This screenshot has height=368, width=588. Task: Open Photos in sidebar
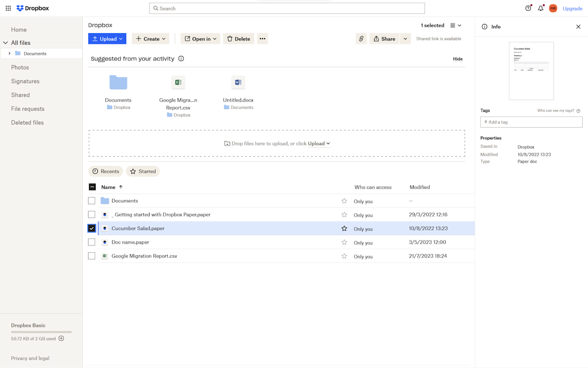coord(20,67)
